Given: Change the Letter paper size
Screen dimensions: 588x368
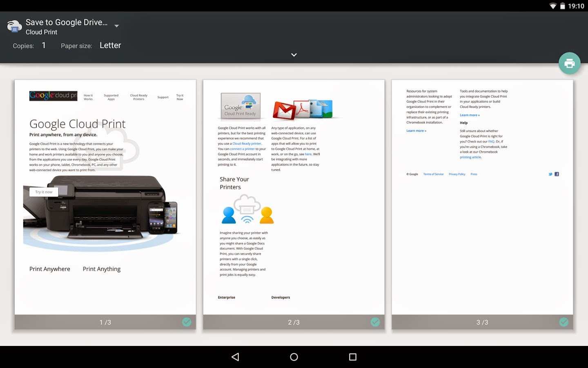Looking at the screenshot, I should [x=110, y=45].
